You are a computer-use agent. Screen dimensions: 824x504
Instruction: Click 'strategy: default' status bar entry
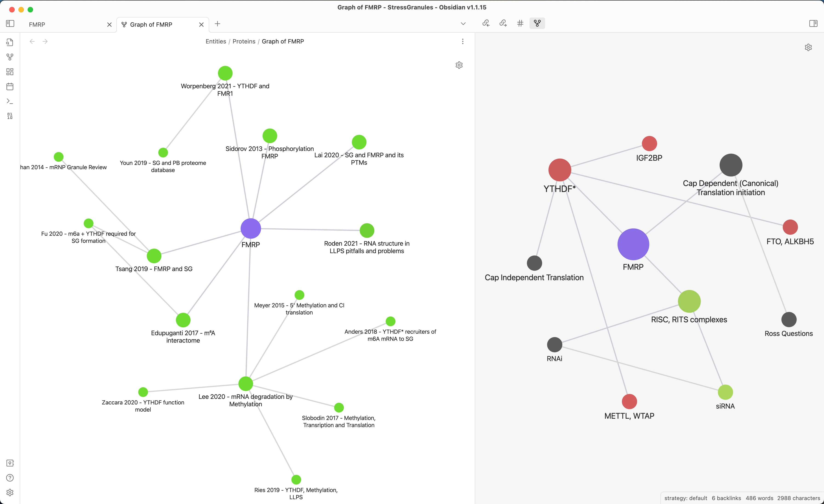point(686,498)
